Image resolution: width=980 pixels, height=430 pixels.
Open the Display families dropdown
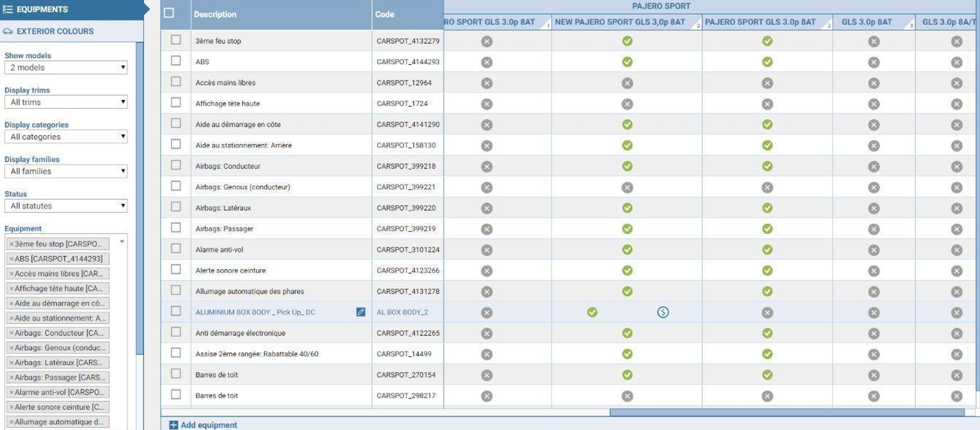(x=66, y=171)
